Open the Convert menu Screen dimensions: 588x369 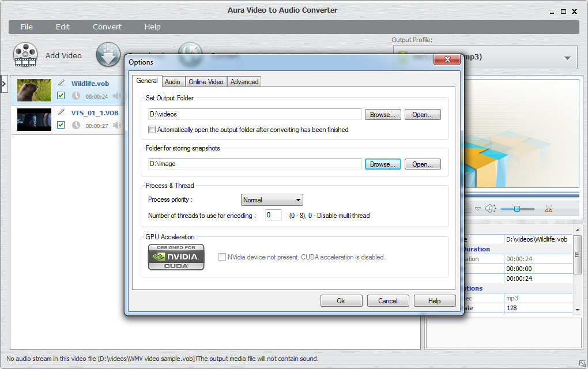click(107, 27)
